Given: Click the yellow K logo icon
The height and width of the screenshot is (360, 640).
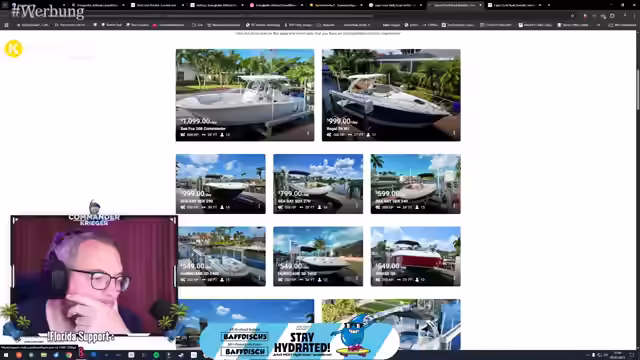Looking at the screenshot, I should point(13,49).
